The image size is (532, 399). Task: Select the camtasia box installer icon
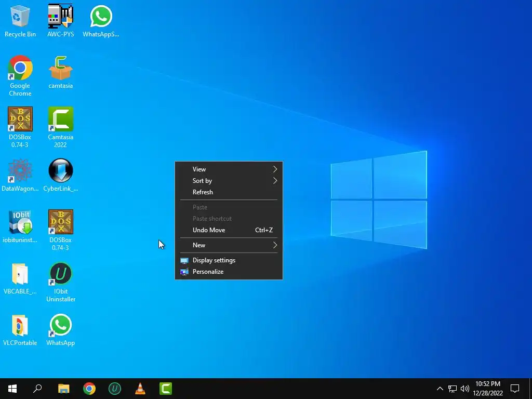click(x=60, y=72)
